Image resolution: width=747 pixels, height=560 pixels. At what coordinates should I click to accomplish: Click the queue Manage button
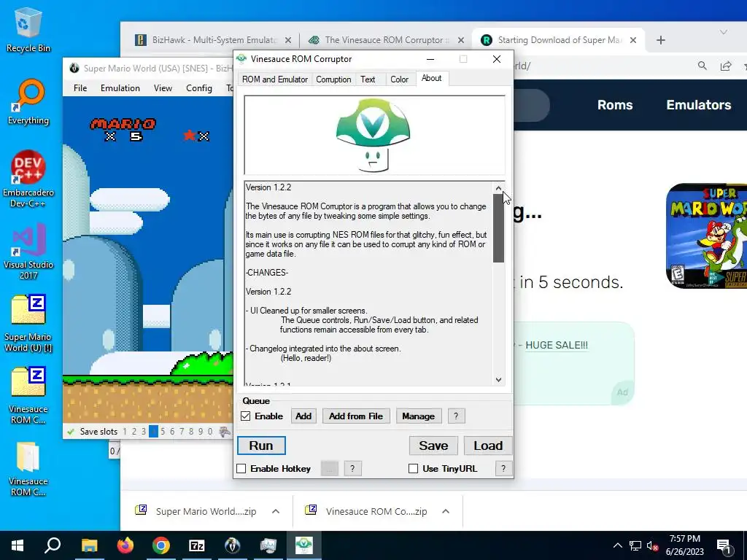(418, 416)
